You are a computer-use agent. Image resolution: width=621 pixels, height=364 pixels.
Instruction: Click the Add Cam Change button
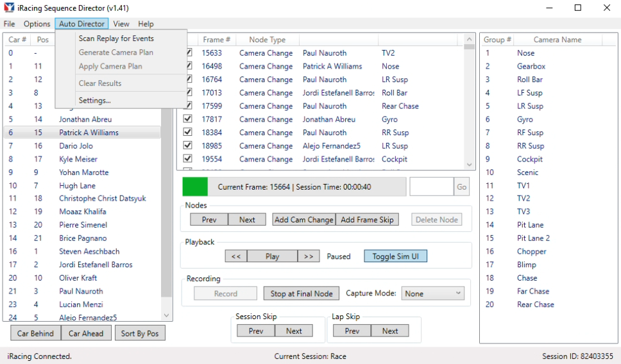[x=303, y=220]
